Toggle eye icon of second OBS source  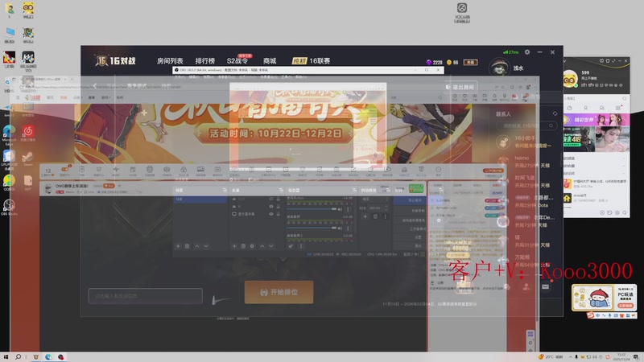point(271,207)
